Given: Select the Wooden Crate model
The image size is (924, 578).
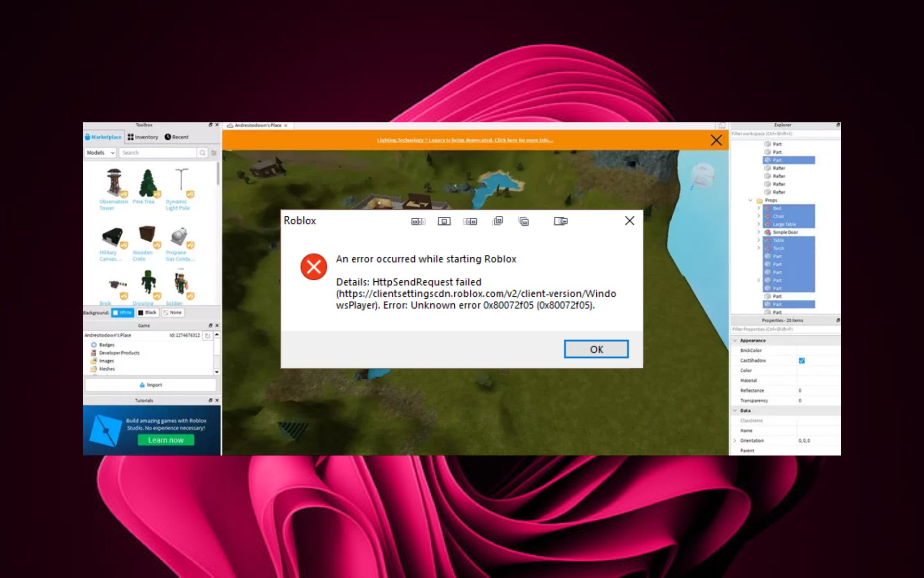Looking at the screenshot, I should pyautogui.click(x=147, y=244).
